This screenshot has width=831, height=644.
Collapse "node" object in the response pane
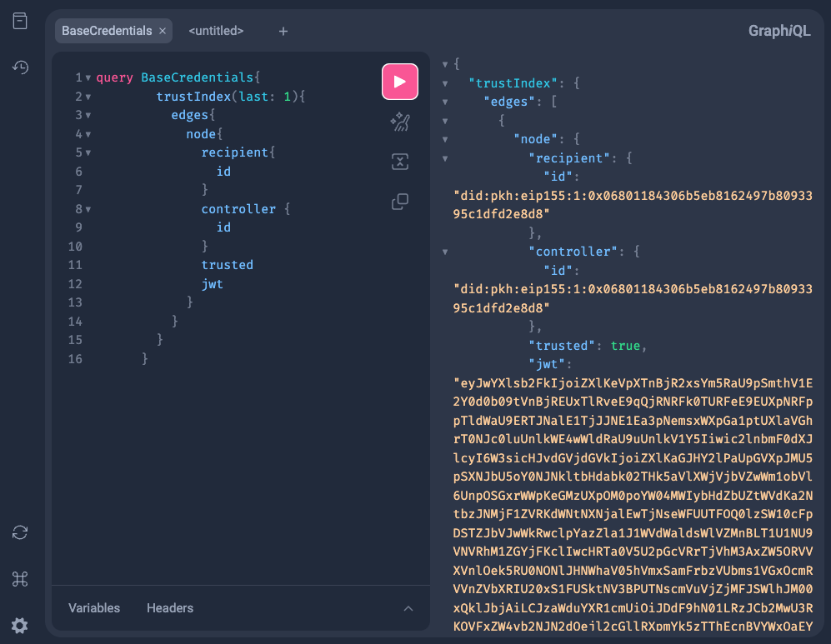coord(445,140)
